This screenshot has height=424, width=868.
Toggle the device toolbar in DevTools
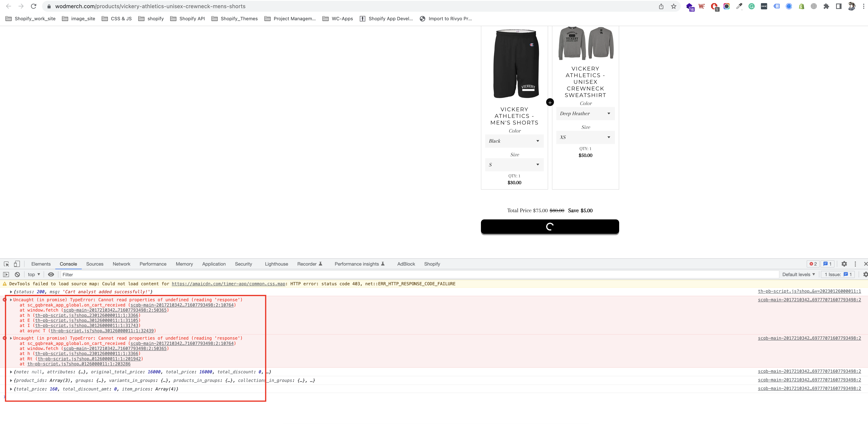click(x=17, y=264)
